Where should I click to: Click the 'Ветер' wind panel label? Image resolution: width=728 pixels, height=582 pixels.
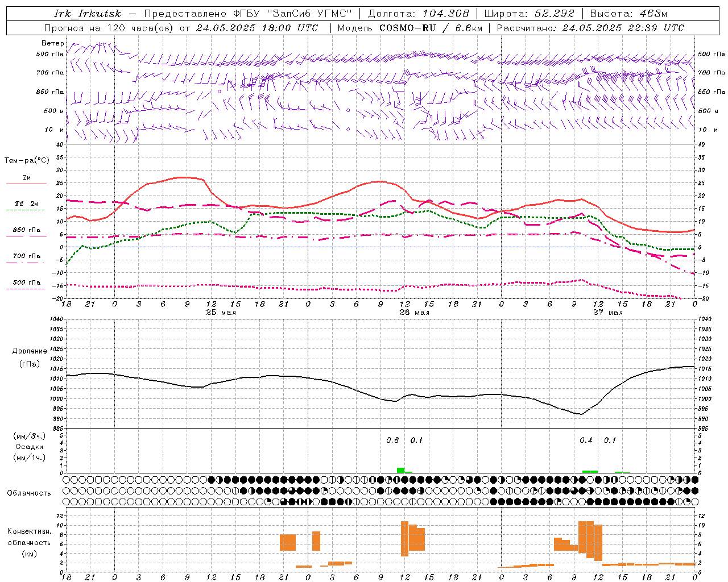(53, 43)
